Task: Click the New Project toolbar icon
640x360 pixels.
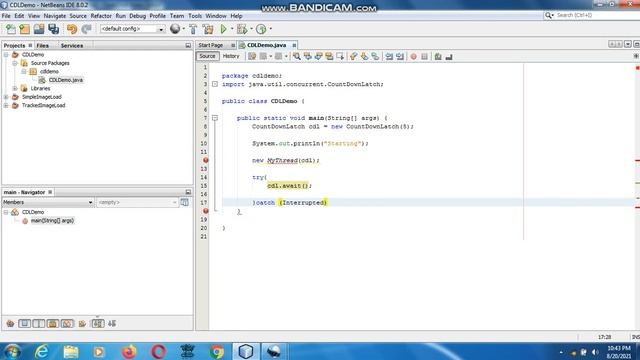Action: click(24, 29)
